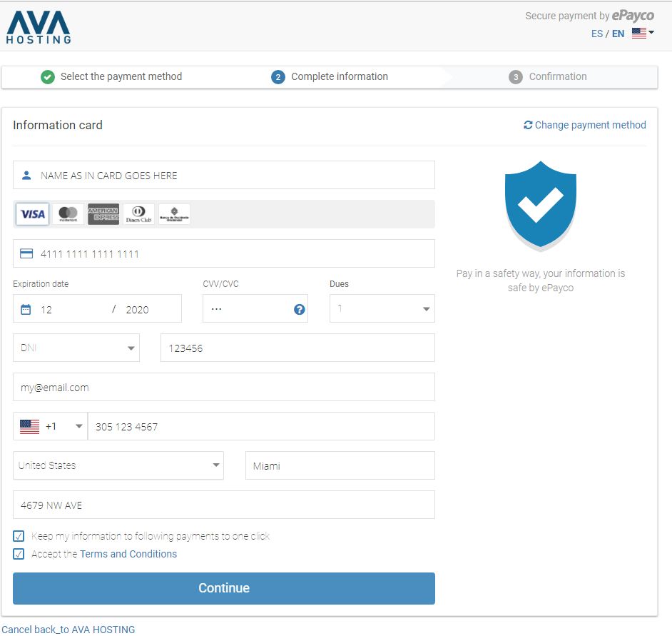Uncheck Accept the Terms checkbox

pyautogui.click(x=19, y=554)
